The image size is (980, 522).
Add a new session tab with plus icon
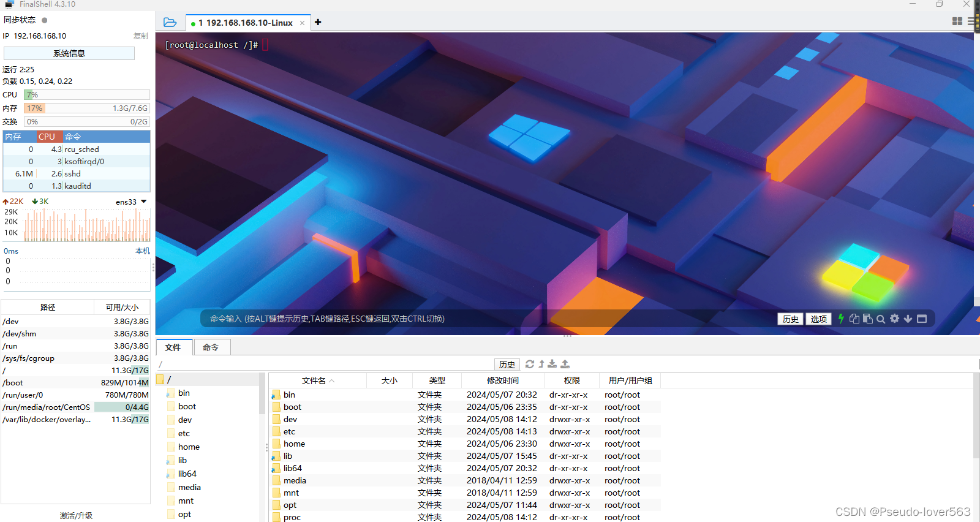(318, 23)
